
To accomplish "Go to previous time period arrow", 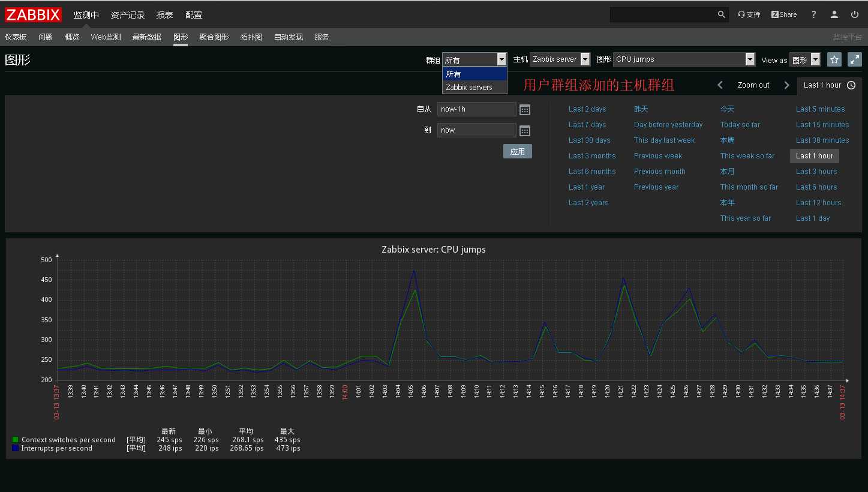I will click(720, 85).
